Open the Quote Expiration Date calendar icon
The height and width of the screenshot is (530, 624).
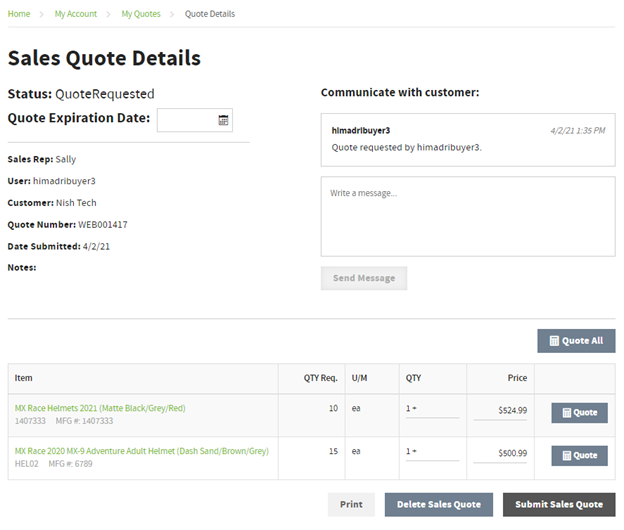pos(224,120)
